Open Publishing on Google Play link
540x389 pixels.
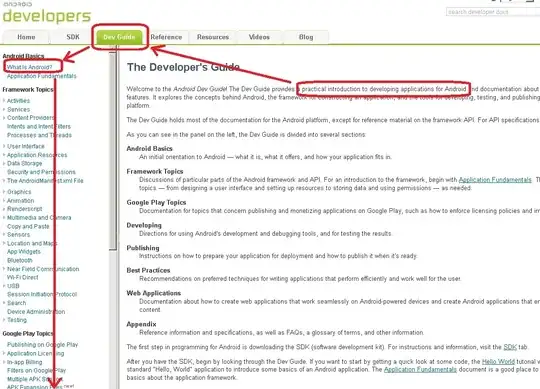coord(43,345)
